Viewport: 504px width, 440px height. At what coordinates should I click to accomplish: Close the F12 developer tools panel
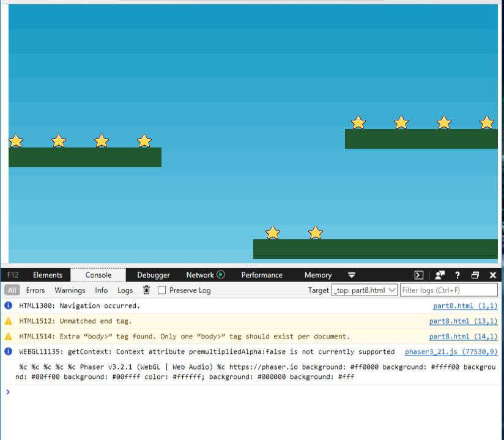coord(493,275)
